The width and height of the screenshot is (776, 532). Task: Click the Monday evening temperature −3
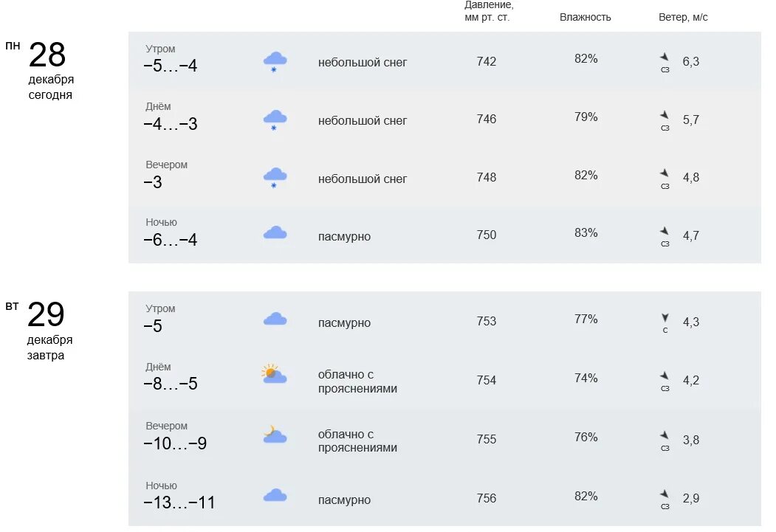(x=152, y=182)
